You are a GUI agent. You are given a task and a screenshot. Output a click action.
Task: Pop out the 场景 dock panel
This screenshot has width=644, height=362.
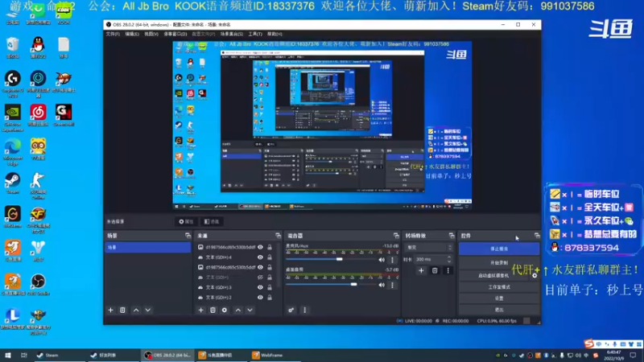pyautogui.click(x=188, y=236)
